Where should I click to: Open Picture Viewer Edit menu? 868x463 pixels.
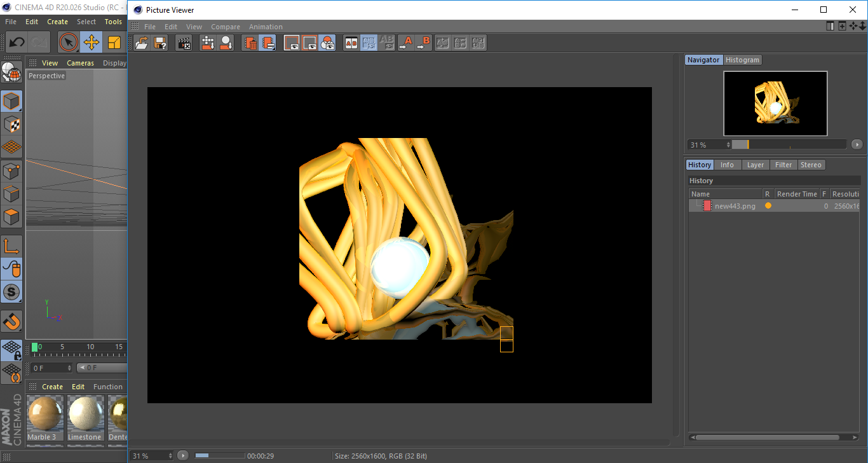point(171,27)
